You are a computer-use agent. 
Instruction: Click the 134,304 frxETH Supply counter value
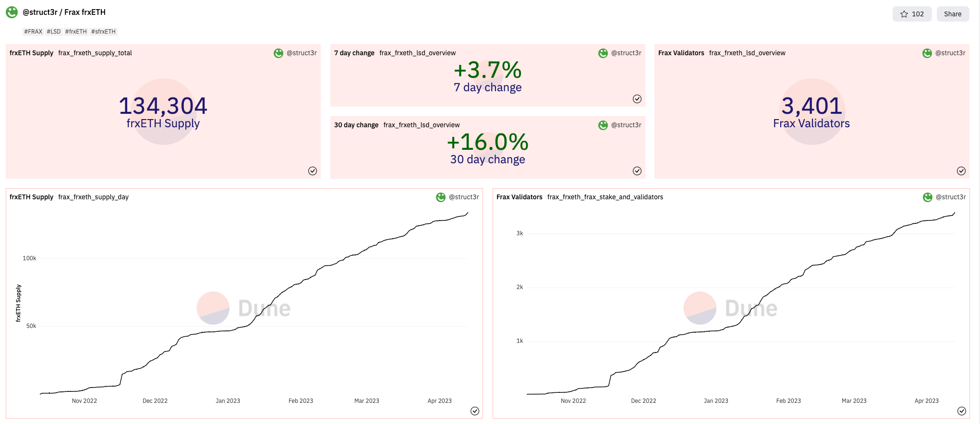point(163,106)
